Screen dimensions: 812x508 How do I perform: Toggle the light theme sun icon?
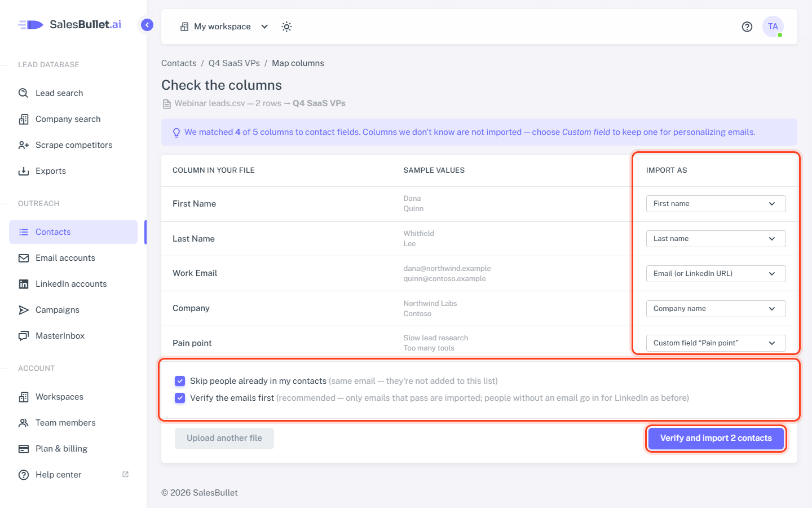point(286,27)
